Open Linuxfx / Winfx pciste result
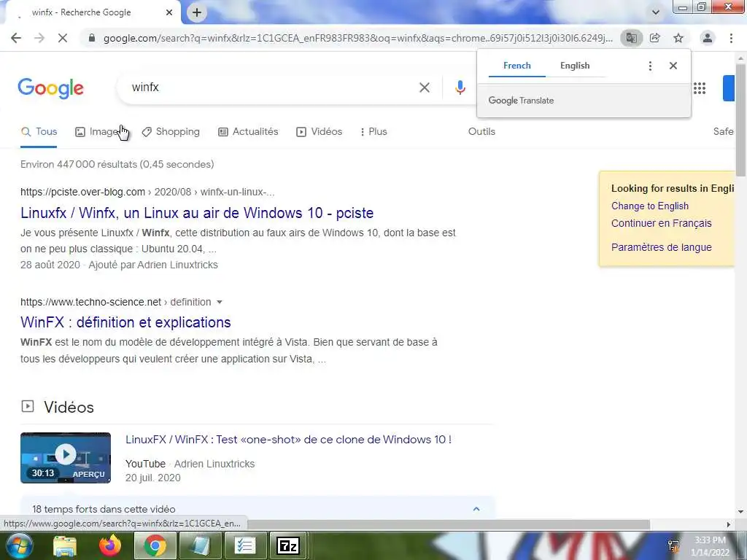 (x=197, y=213)
